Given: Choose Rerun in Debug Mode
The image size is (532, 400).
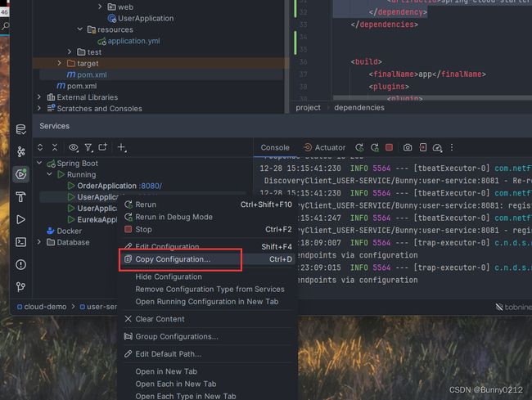Looking at the screenshot, I should pos(208,217).
